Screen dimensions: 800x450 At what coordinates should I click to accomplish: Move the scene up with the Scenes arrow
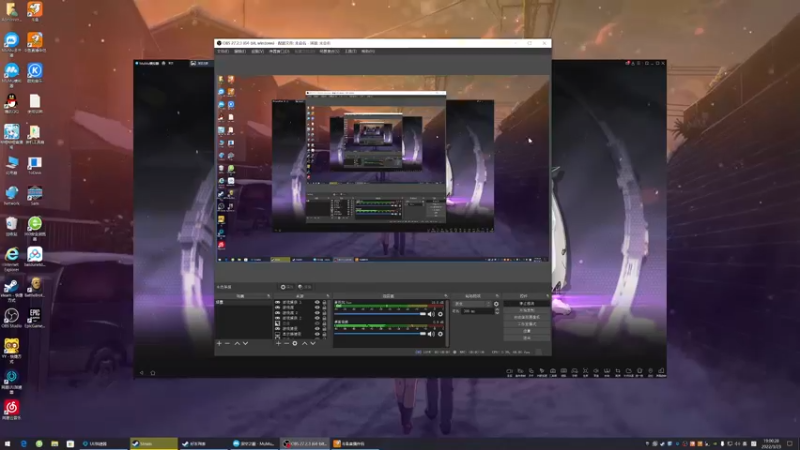(x=237, y=343)
